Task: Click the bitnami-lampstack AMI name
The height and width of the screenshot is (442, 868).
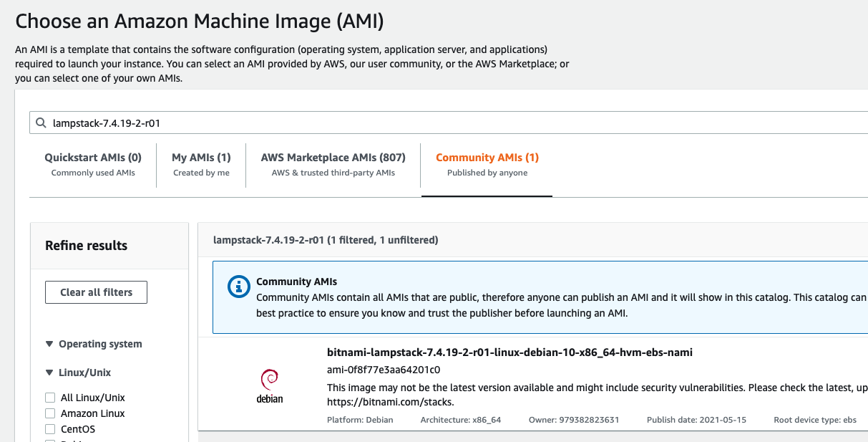Action: click(x=509, y=352)
